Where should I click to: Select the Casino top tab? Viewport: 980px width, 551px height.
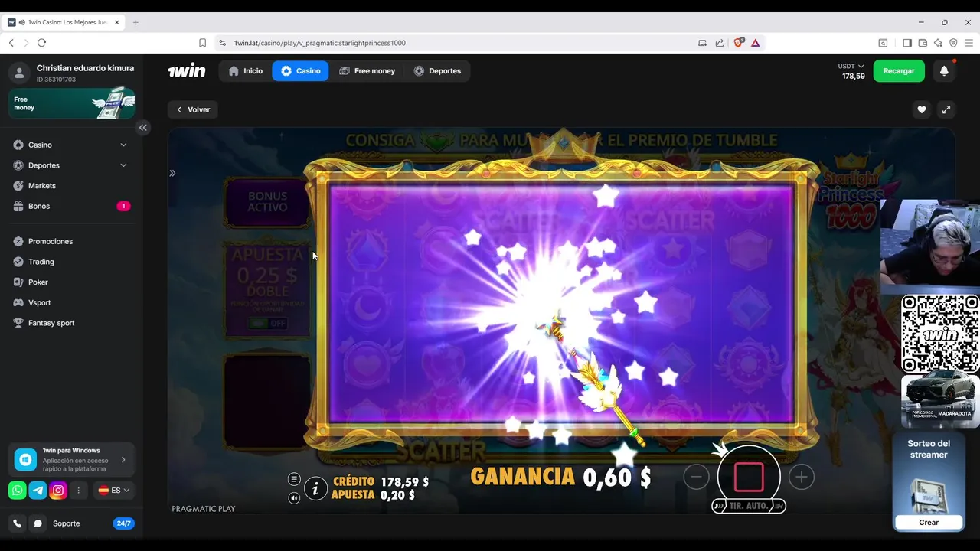click(x=300, y=71)
